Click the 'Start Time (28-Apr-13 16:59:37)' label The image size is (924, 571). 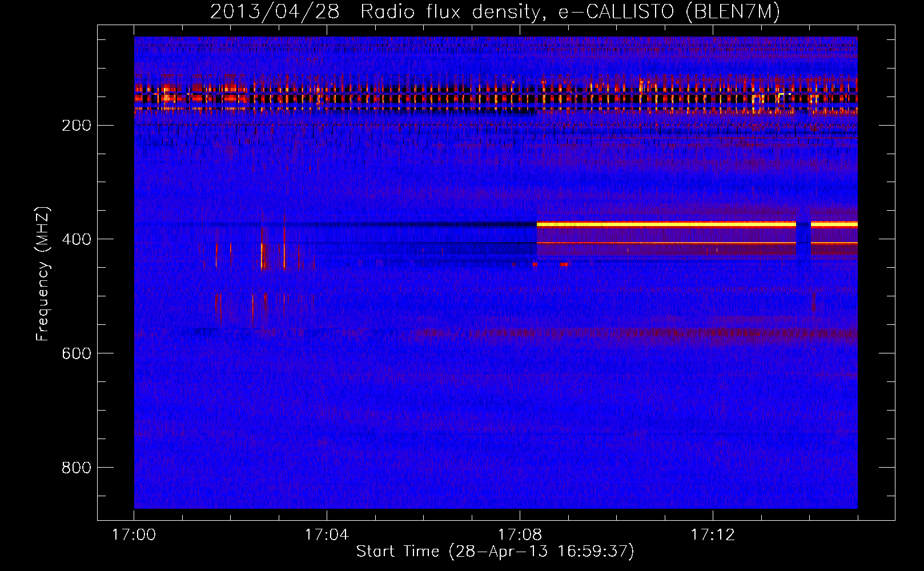[495, 552]
